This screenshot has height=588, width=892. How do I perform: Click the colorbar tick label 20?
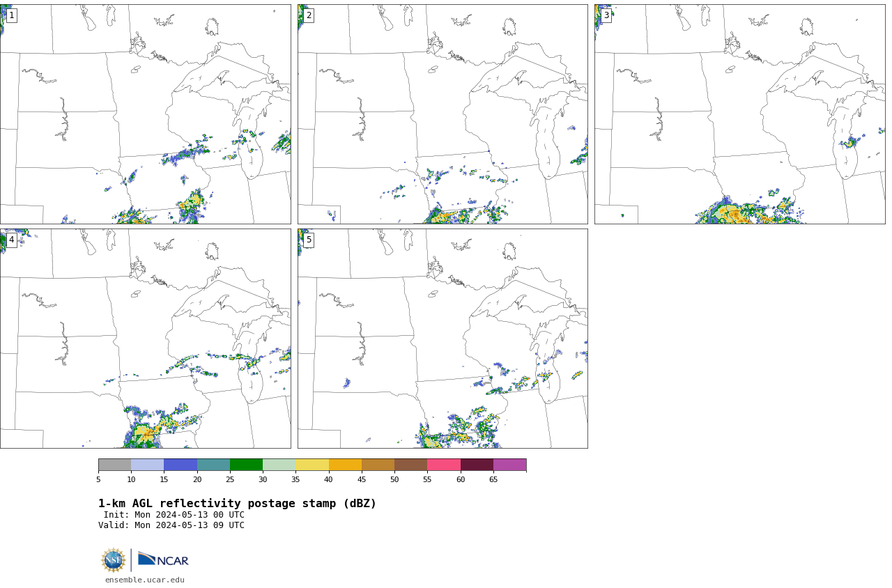[x=197, y=479]
